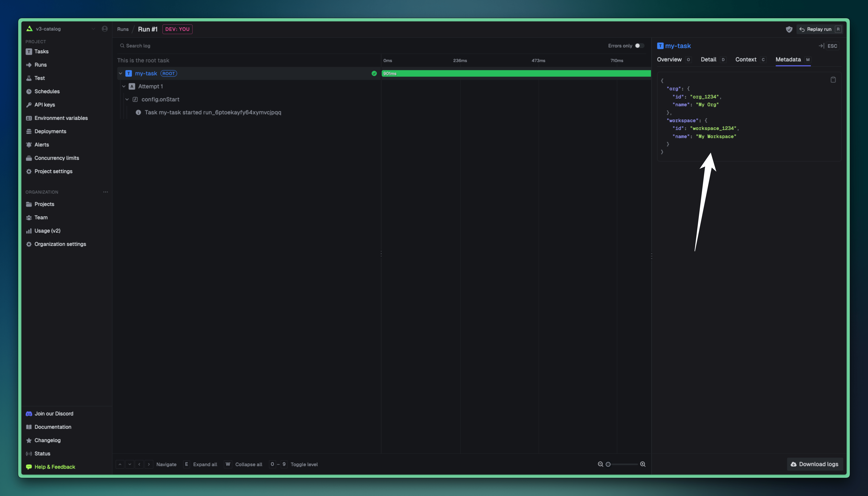Image resolution: width=868 pixels, height=496 pixels.
Task: Click the "org_1234" value in metadata
Action: coord(704,97)
